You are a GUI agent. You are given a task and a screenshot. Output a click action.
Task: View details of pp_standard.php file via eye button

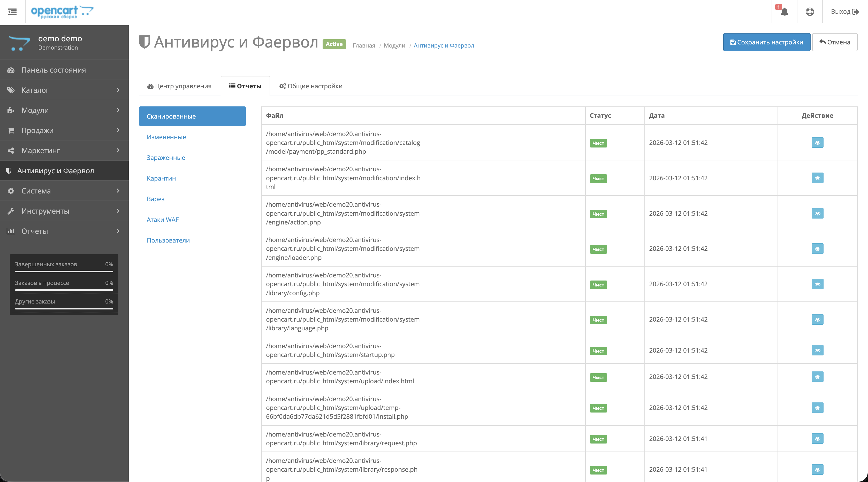817,143
